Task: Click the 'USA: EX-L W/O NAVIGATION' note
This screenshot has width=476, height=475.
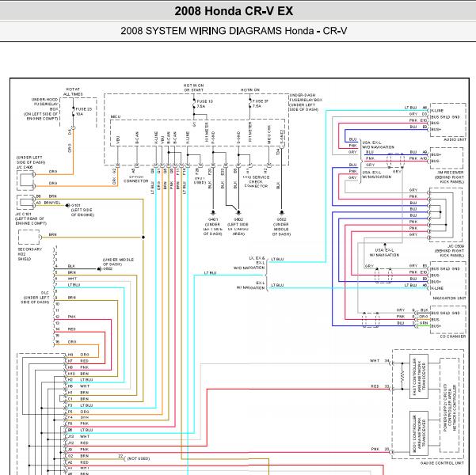Action: 378,145
